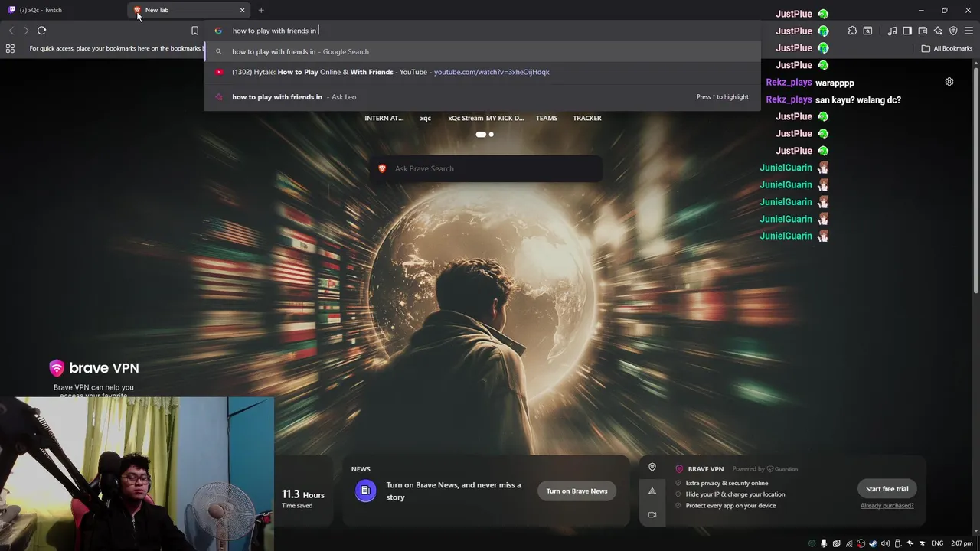Screen dimensions: 980x551
Task: Choose the Ask Leo suggestion
Action: tap(482, 97)
